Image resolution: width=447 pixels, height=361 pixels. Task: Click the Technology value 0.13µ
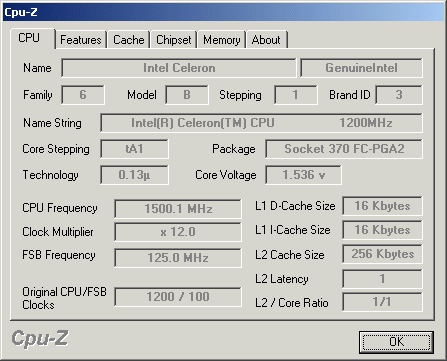click(x=134, y=175)
